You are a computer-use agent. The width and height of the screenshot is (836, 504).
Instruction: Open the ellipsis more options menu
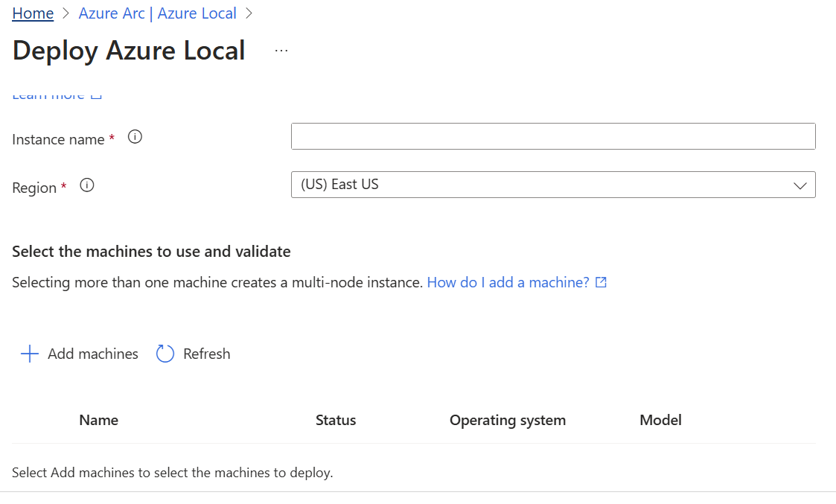click(281, 51)
